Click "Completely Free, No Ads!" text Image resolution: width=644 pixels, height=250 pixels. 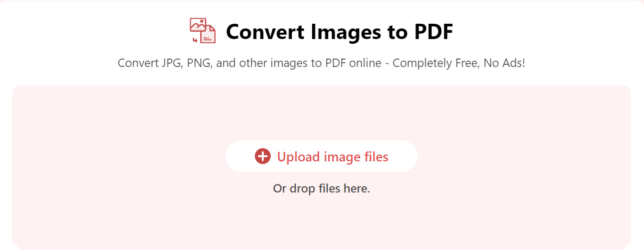tap(459, 63)
